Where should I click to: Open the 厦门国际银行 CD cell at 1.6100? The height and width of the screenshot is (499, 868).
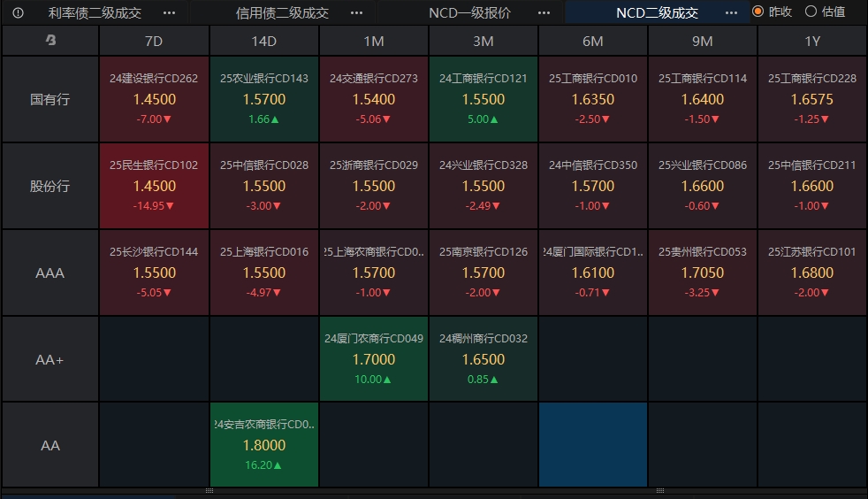pyautogui.click(x=593, y=273)
